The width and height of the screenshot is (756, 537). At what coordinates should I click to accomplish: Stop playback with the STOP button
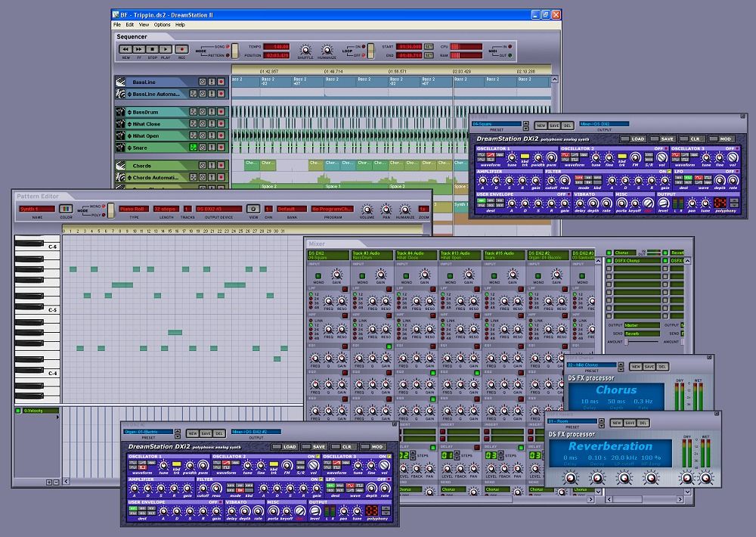coord(153,49)
